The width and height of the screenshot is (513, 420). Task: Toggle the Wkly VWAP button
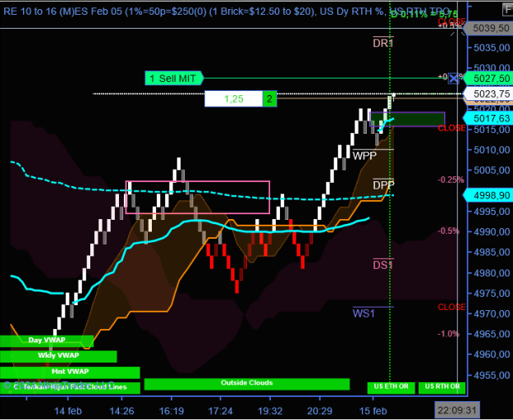coord(58,356)
